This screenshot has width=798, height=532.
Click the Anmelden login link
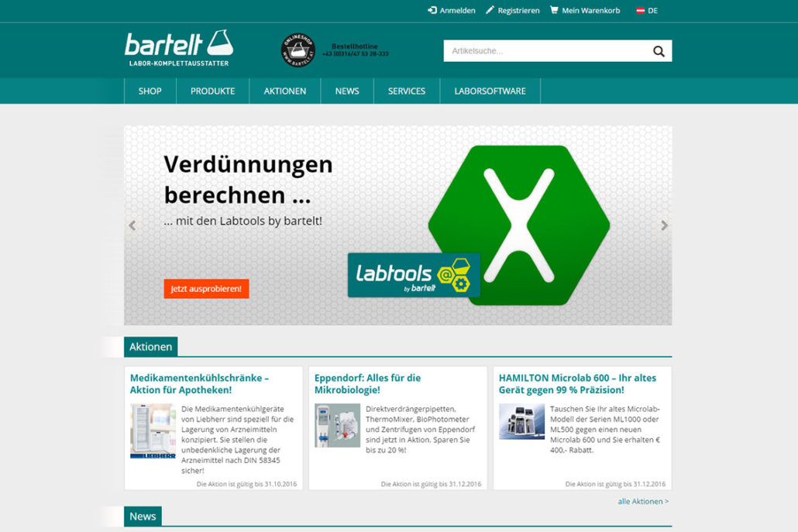point(452,11)
